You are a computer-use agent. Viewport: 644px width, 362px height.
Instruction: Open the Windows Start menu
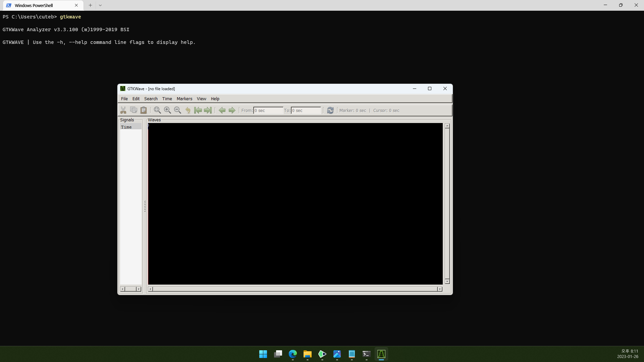(263, 354)
